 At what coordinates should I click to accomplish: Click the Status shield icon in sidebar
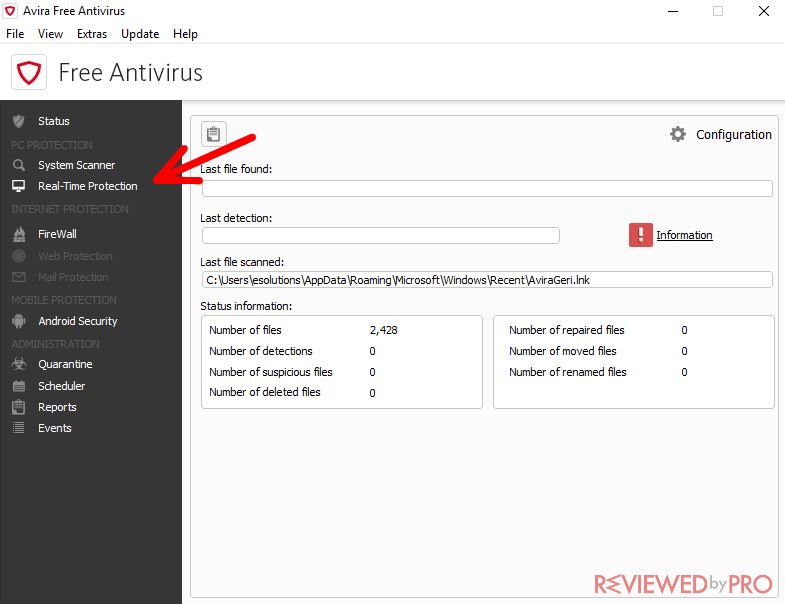coord(19,121)
